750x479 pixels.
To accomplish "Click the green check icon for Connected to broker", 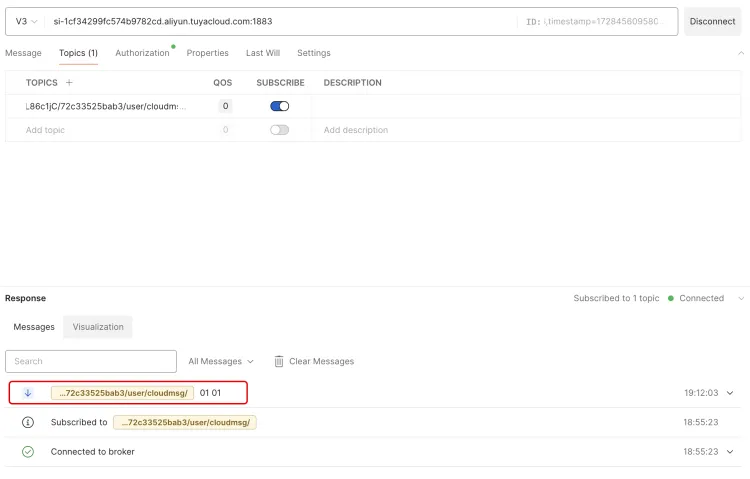I will 28,451.
